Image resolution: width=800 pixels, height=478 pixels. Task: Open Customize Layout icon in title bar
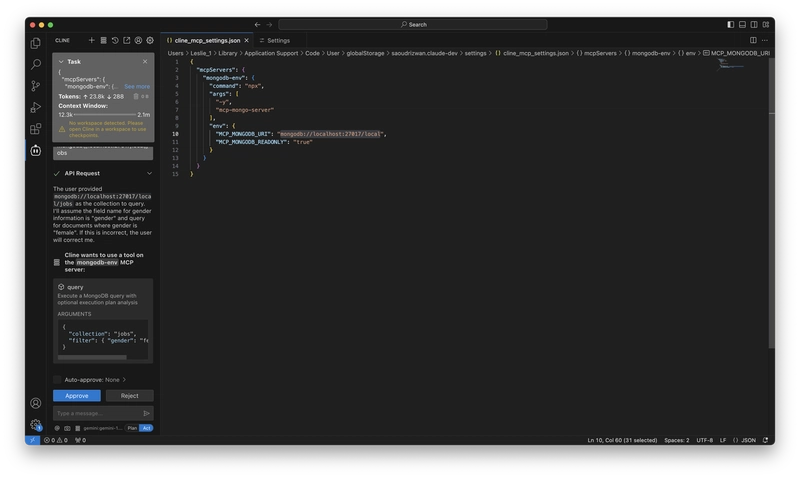click(766, 24)
